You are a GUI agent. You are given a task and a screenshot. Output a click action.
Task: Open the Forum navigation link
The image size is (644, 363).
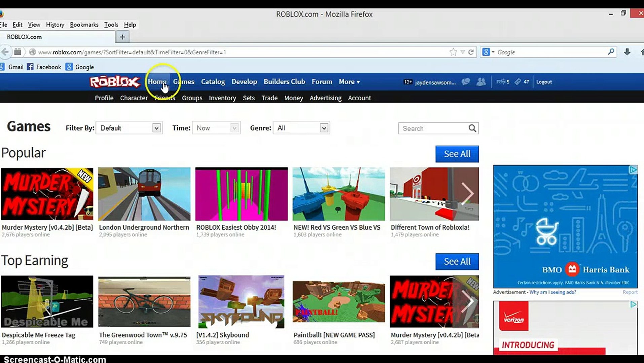click(x=322, y=82)
